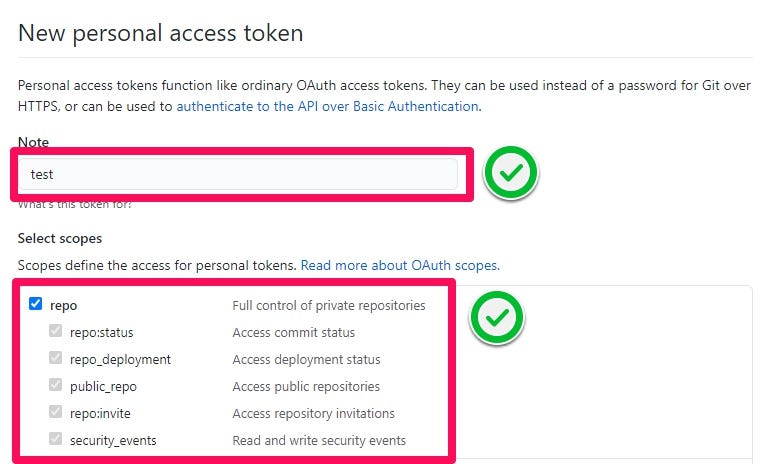Click 'Full control of private repositories' description

(x=329, y=306)
